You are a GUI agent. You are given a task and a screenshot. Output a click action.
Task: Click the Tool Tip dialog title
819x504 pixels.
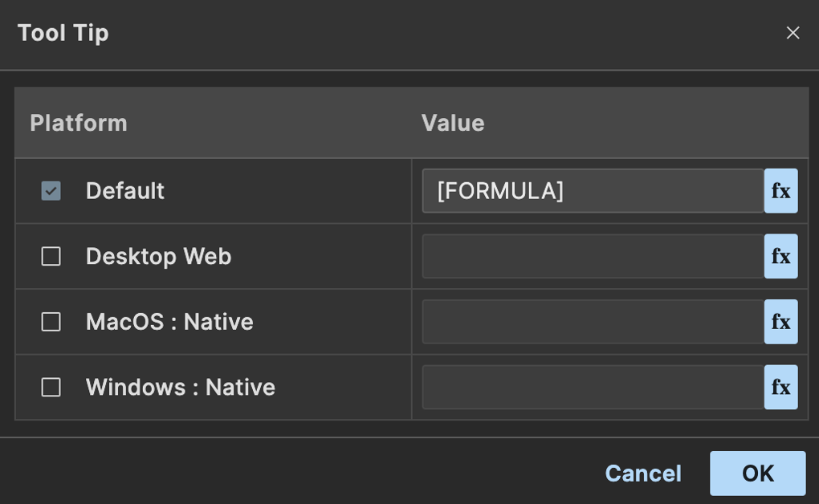click(63, 34)
